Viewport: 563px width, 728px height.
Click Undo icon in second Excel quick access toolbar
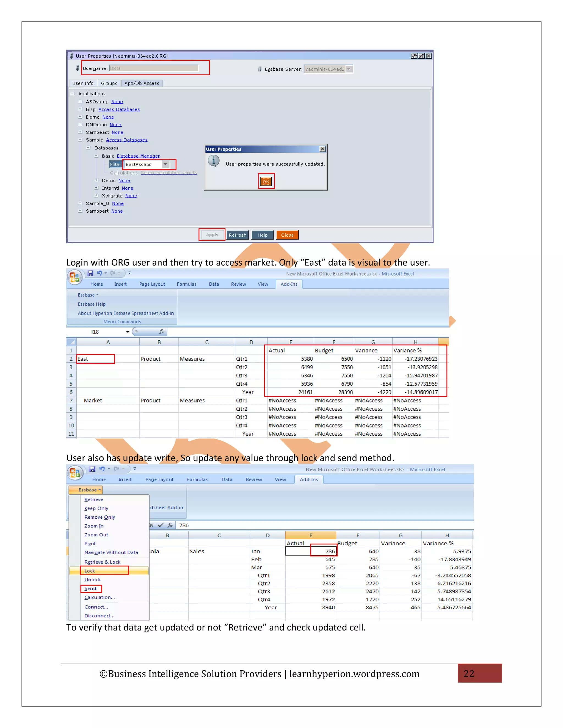coord(102,469)
